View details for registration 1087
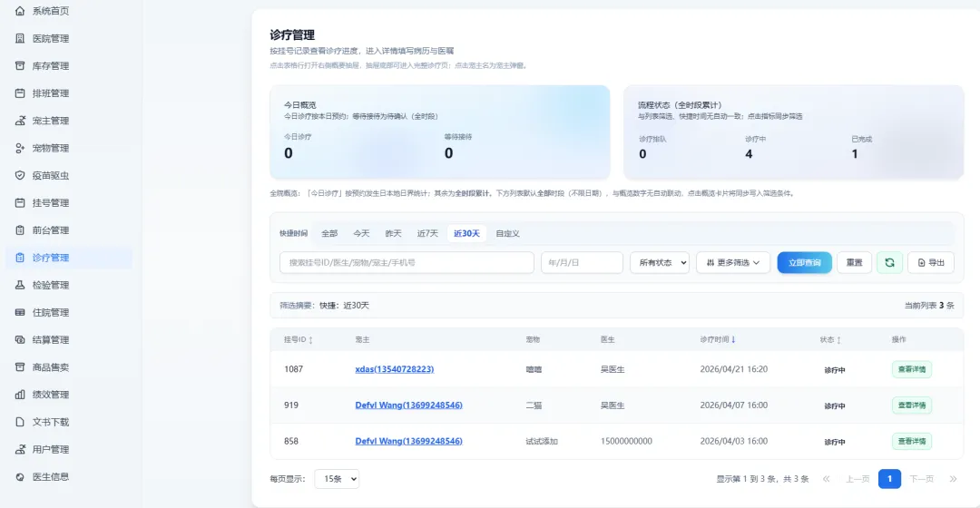980x508 pixels. [912, 369]
